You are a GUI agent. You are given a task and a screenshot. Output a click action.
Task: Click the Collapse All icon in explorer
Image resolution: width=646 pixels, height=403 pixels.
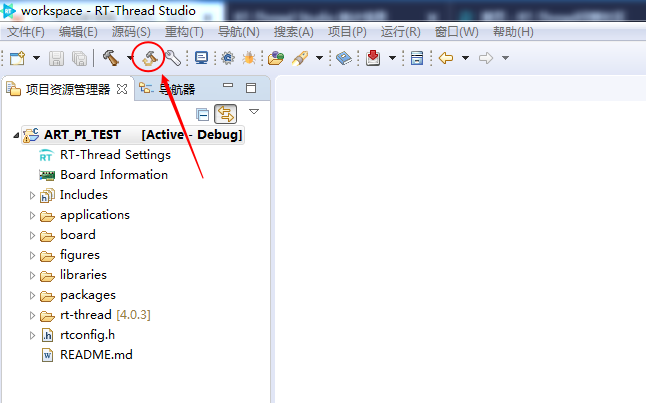pyautogui.click(x=202, y=114)
